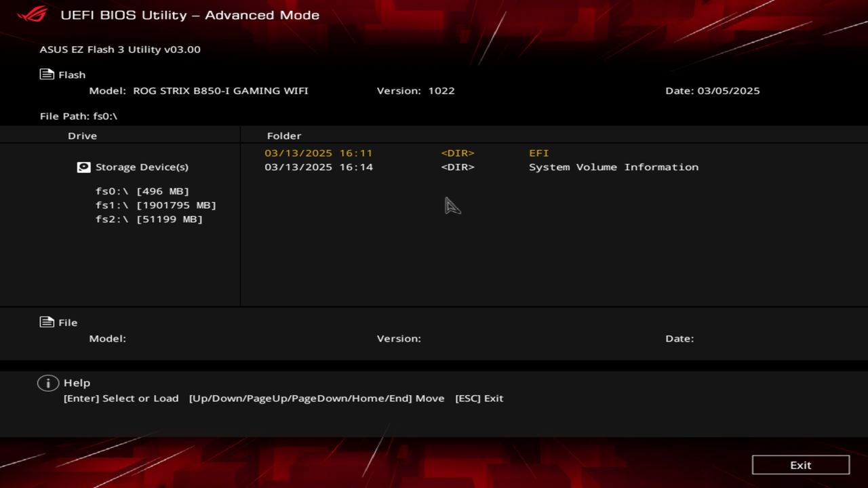The image size is (868, 488).
Task: Click the Storage Device(s) disk icon
Action: 83,167
